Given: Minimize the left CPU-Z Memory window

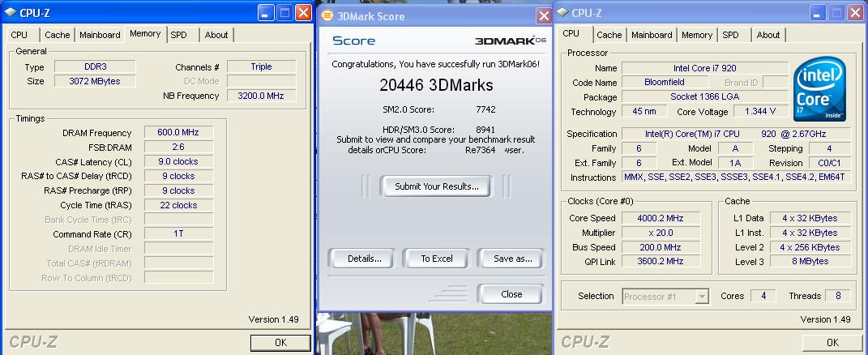Looking at the screenshot, I should tap(267, 13).
